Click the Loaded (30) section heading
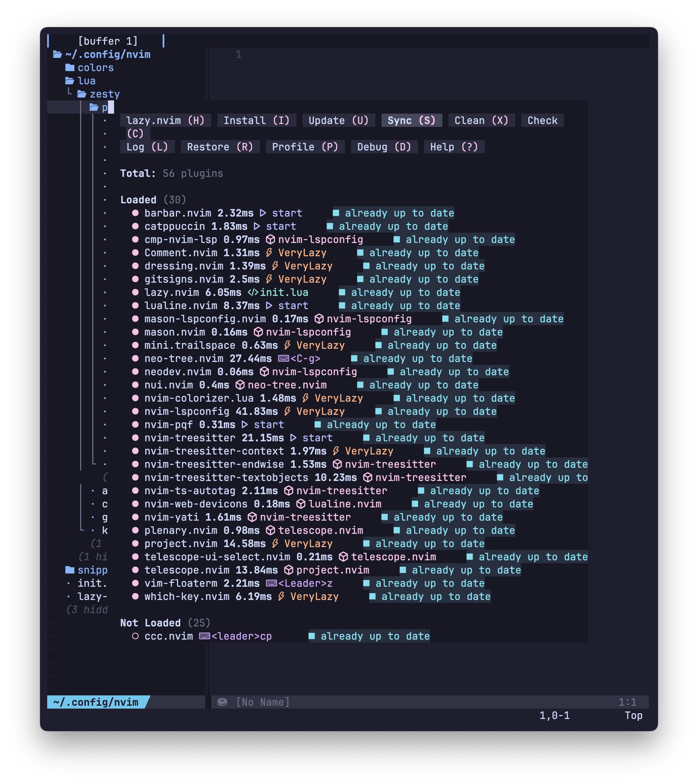The width and height of the screenshot is (698, 784). pyautogui.click(x=153, y=200)
